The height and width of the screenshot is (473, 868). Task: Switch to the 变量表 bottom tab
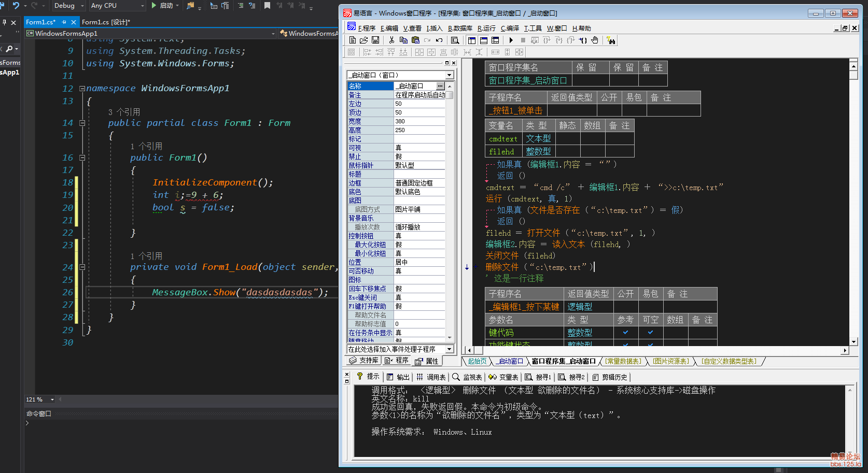pyautogui.click(x=503, y=377)
